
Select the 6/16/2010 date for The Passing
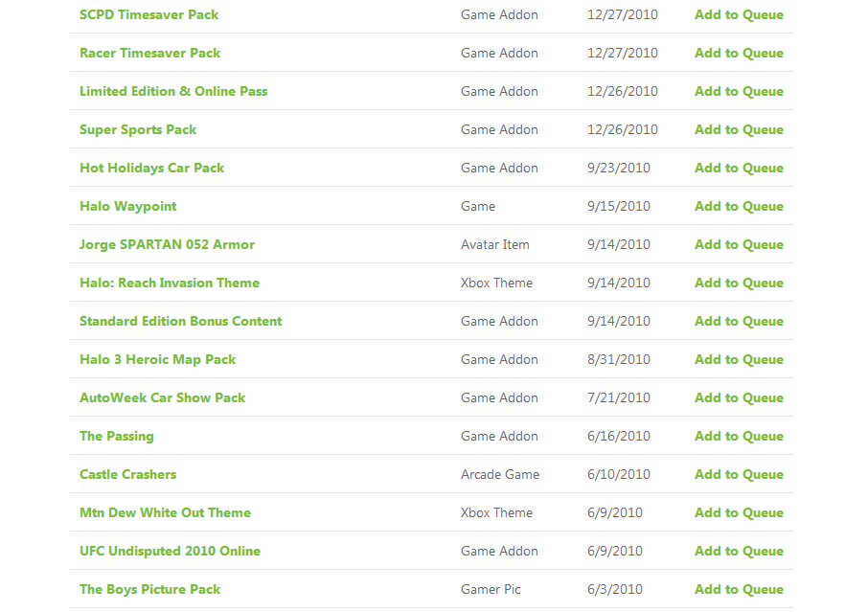619,436
